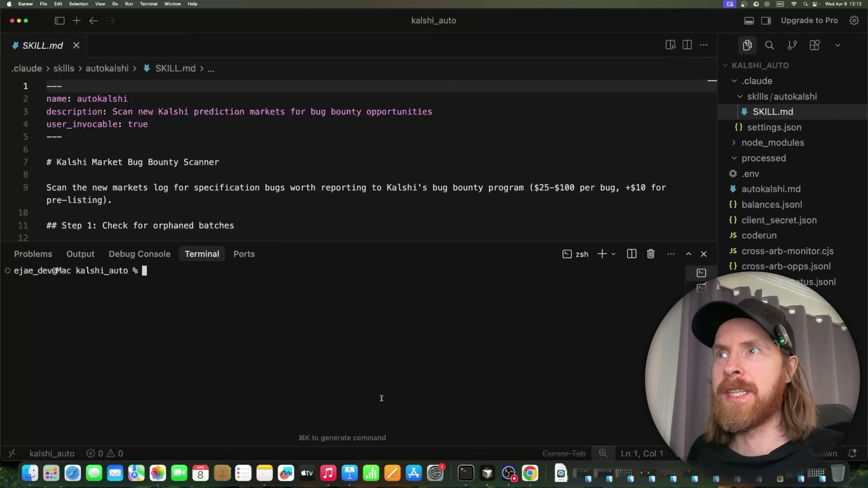Collapse the .claude folder

tap(735, 81)
